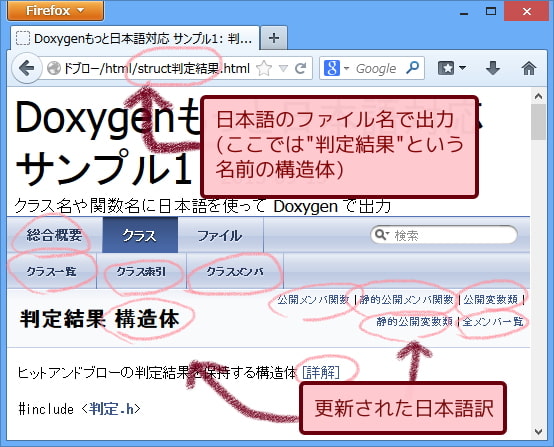
Task: Jump to 公開メンバ関数 section
Action: (313, 300)
